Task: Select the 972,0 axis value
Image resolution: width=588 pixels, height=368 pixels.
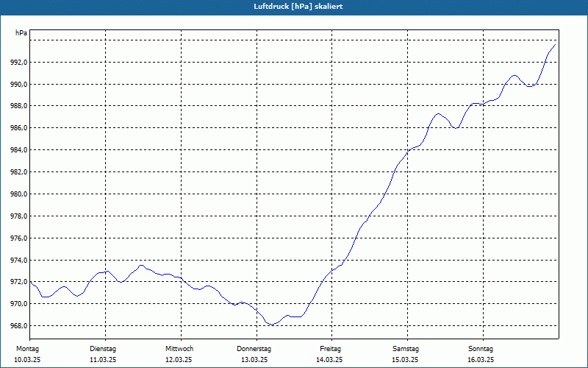Action: [x=18, y=282]
